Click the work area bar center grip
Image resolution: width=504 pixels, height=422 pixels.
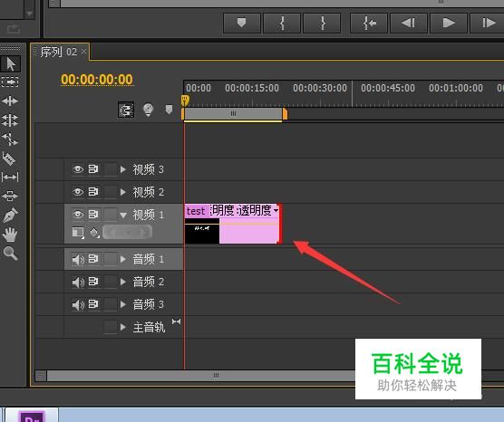coord(233,113)
